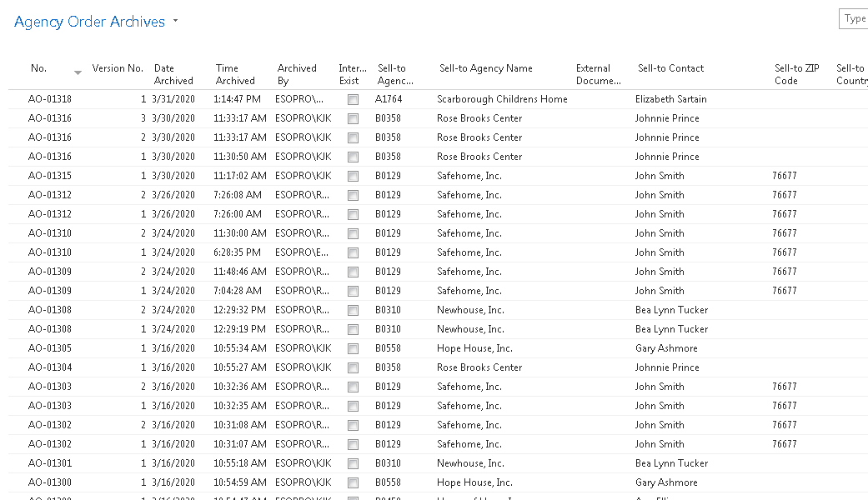Click into the Type to filter search box

point(854,18)
